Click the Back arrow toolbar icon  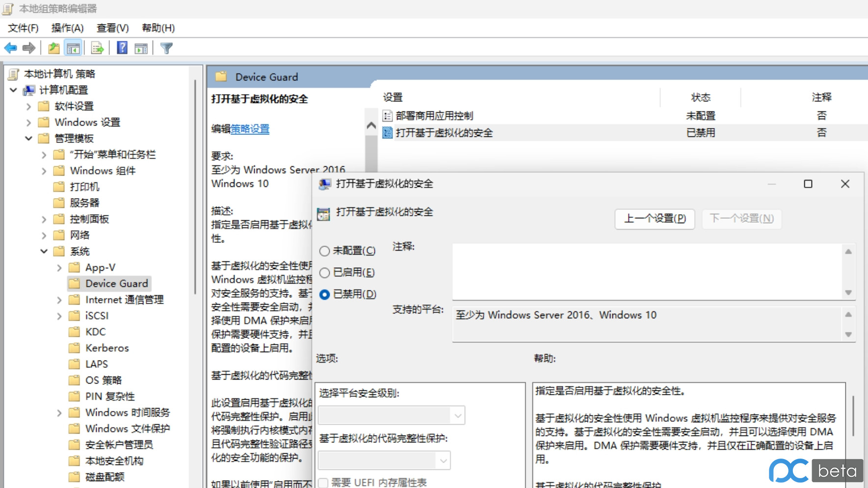10,48
